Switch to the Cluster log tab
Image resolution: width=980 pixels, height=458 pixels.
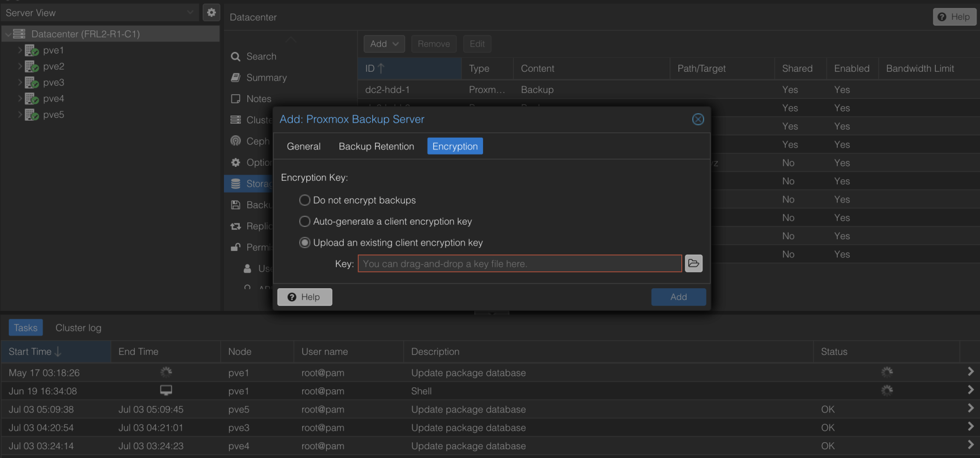[78, 328]
